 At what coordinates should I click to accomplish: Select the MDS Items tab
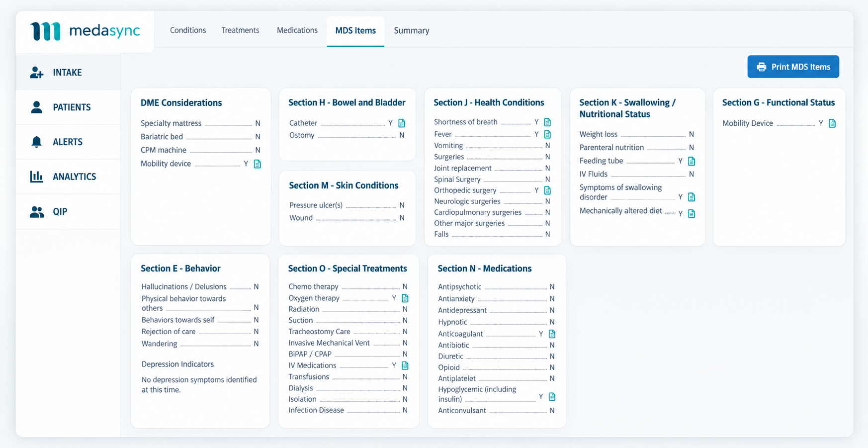coord(355,30)
